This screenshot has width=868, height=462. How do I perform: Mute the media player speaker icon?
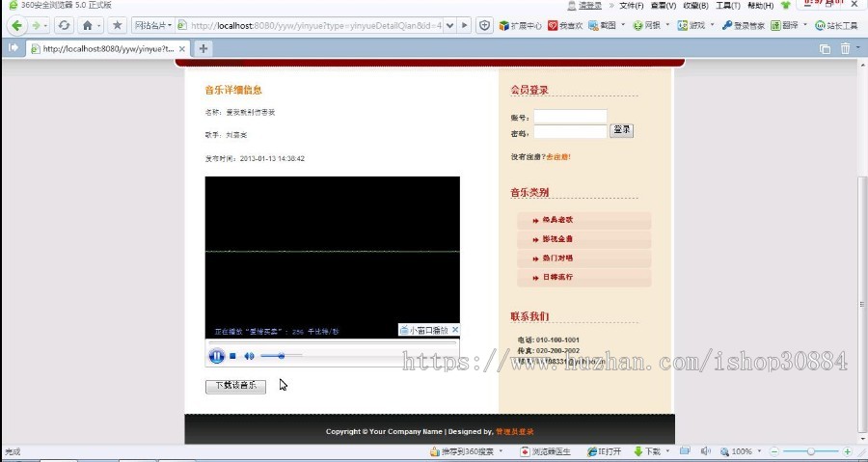click(249, 356)
